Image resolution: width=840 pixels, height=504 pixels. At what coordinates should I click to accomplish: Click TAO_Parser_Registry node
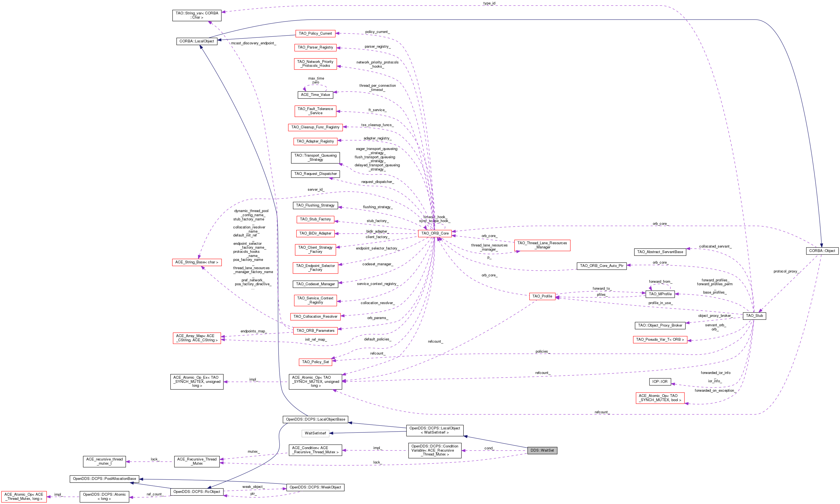(315, 47)
